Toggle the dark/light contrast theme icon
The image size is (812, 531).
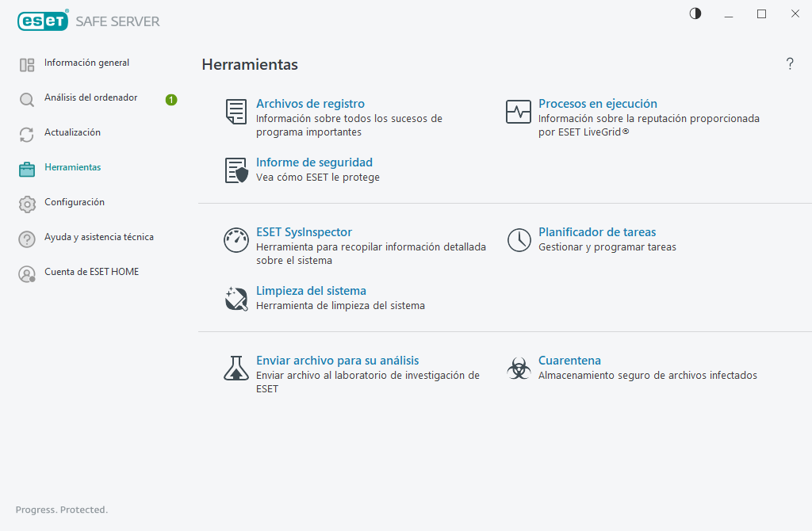(695, 13)
